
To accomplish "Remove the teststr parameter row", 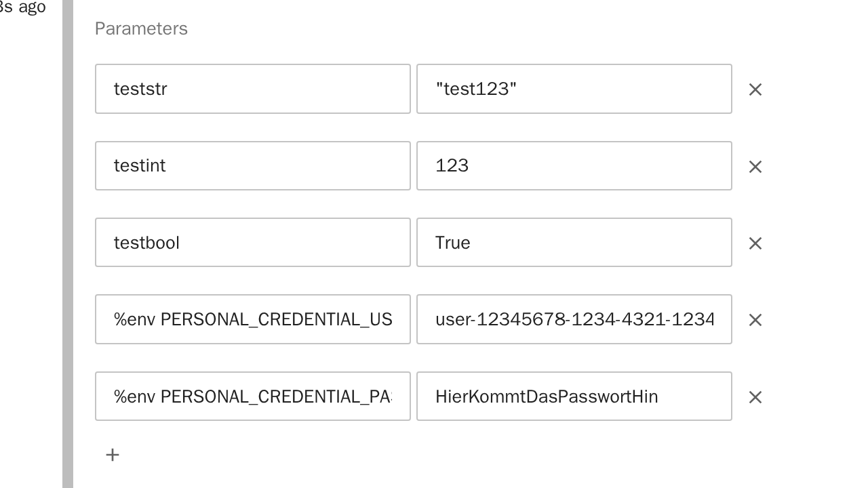I will pyautogui.click(x=755, y=89).
